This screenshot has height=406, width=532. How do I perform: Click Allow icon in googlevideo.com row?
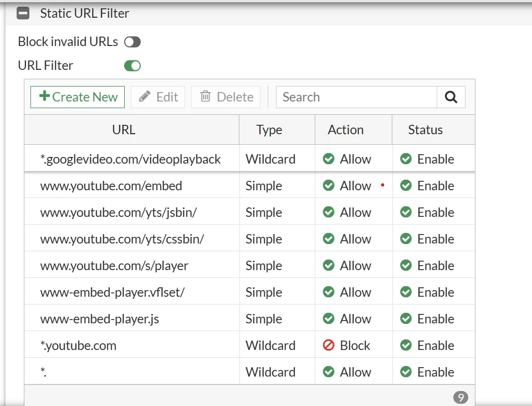(x=329, y=159)
